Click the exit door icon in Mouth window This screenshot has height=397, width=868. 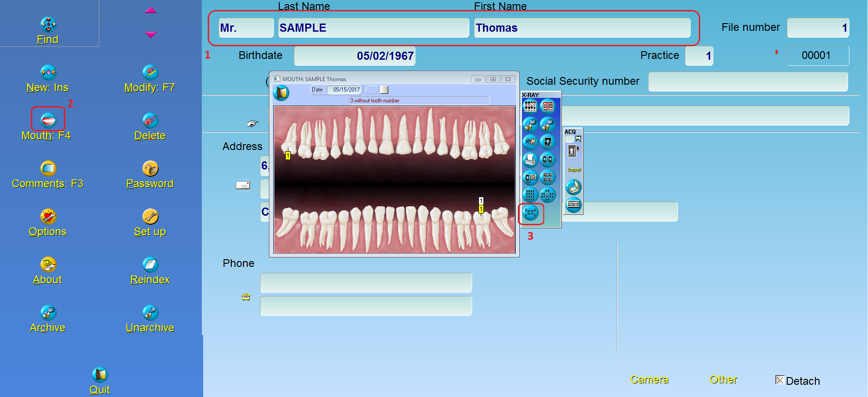tap(281, 93)
